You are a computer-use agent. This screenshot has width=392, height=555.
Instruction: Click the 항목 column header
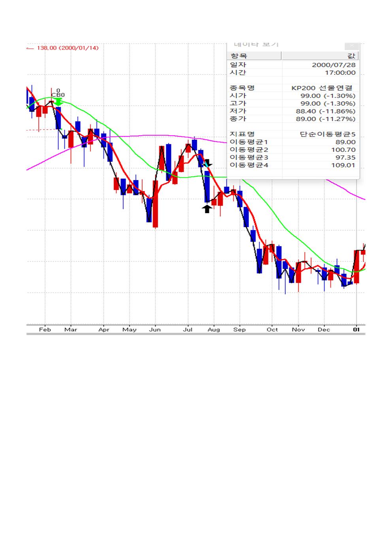click(x=254, y=56)
